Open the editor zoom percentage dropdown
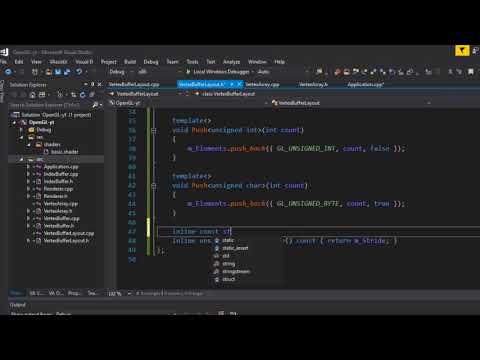 click(x=129, y=294)
